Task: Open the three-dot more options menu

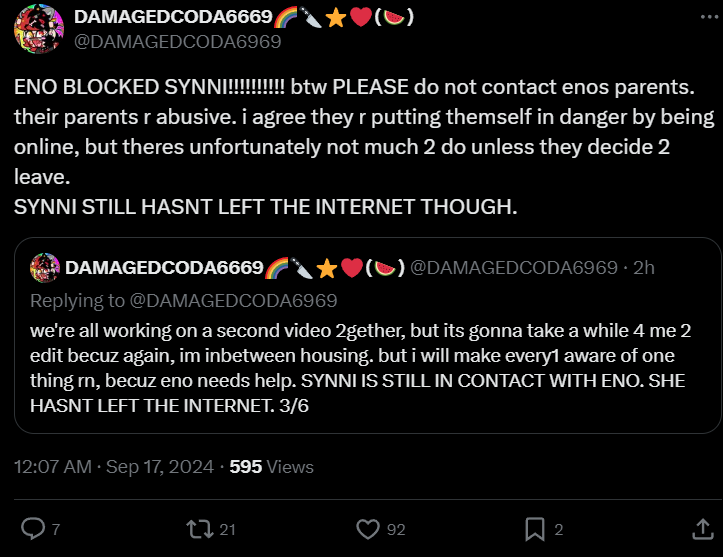Action: [709, 17]
